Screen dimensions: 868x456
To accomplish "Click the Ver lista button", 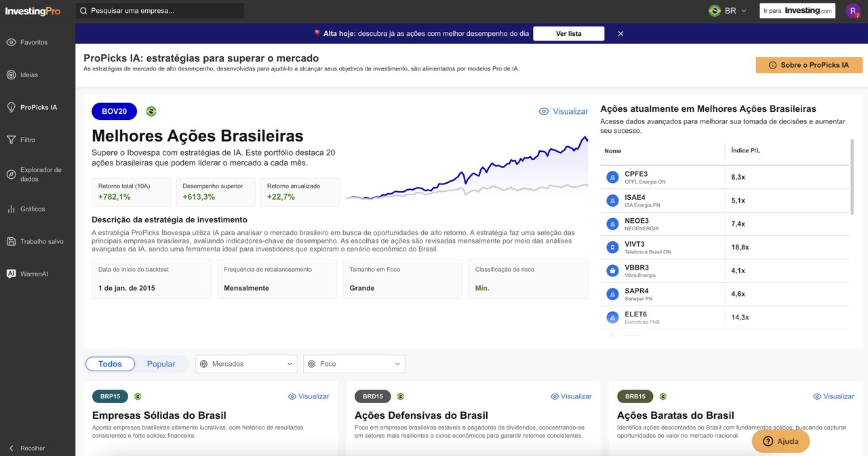I will (x=568, y=34).
